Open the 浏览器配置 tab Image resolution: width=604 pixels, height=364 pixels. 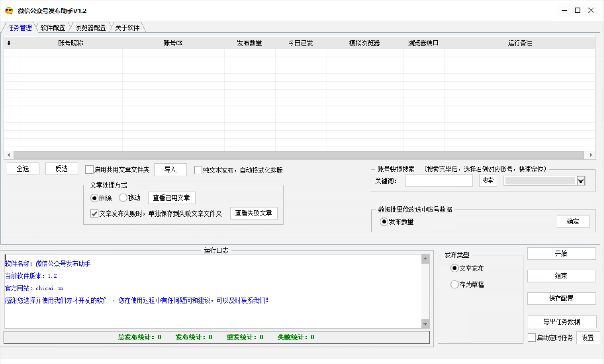coord(90,27)
